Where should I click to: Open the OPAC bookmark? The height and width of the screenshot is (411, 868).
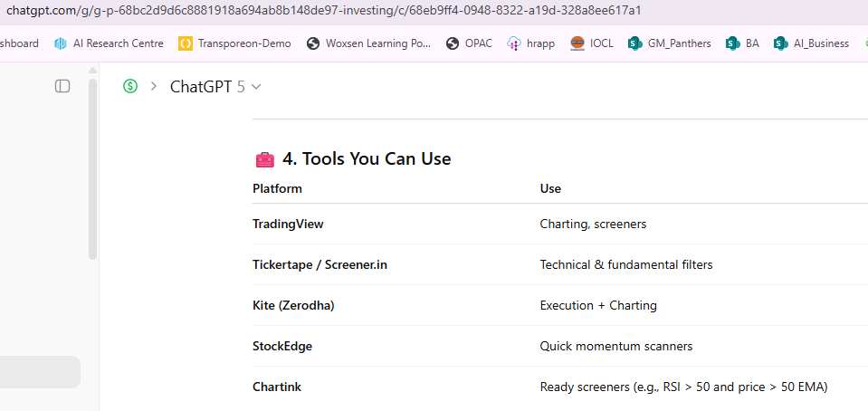click(470, 43)
